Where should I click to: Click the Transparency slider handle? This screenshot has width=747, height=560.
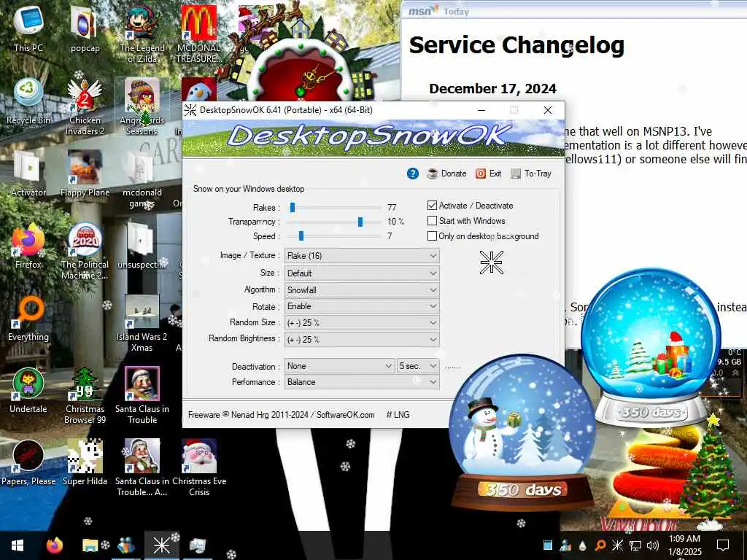point(360,222)
